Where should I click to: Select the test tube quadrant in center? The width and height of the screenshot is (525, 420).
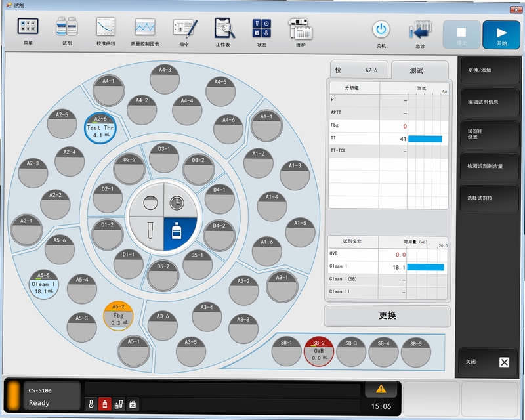coord(147,233)
